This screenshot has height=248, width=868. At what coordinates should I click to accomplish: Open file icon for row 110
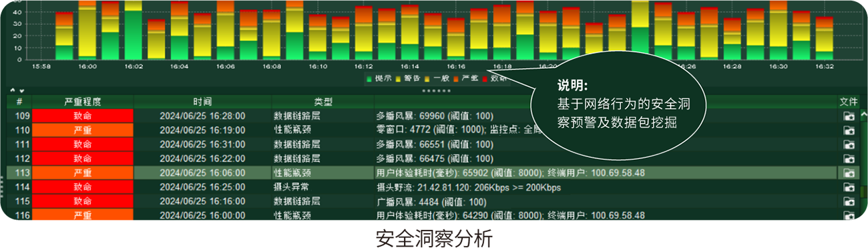tap(849, 130)
